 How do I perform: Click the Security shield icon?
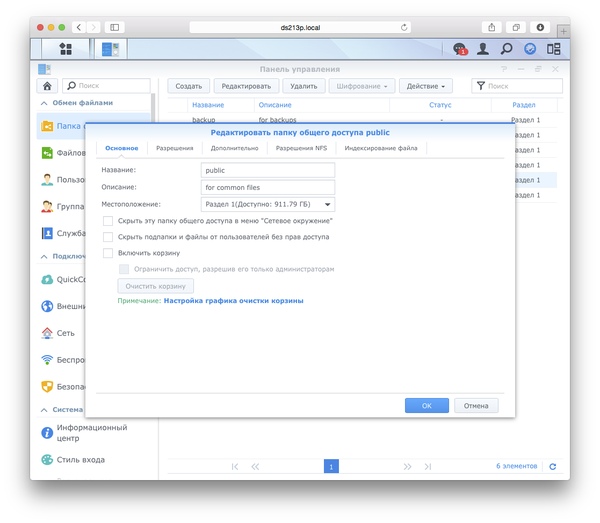click(x=47, y=386)
